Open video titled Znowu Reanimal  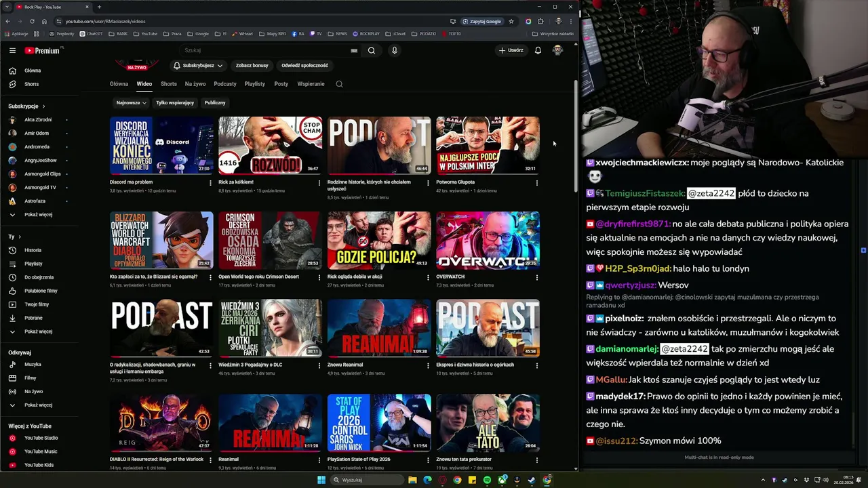tap(345, 365)
